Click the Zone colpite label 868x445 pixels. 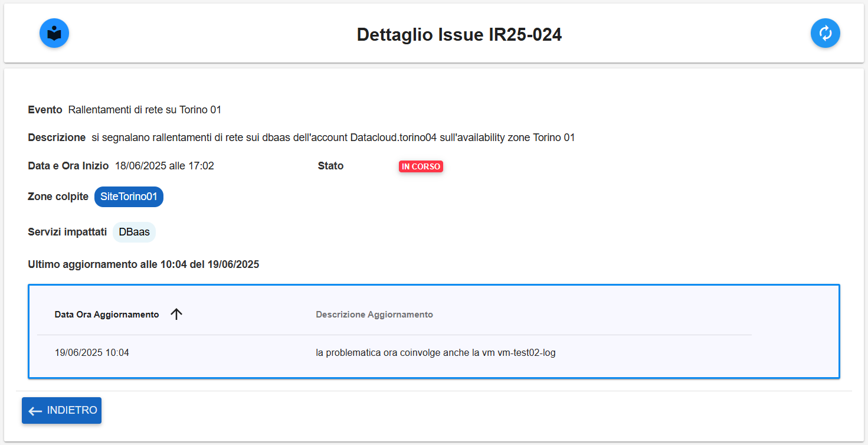58,197
